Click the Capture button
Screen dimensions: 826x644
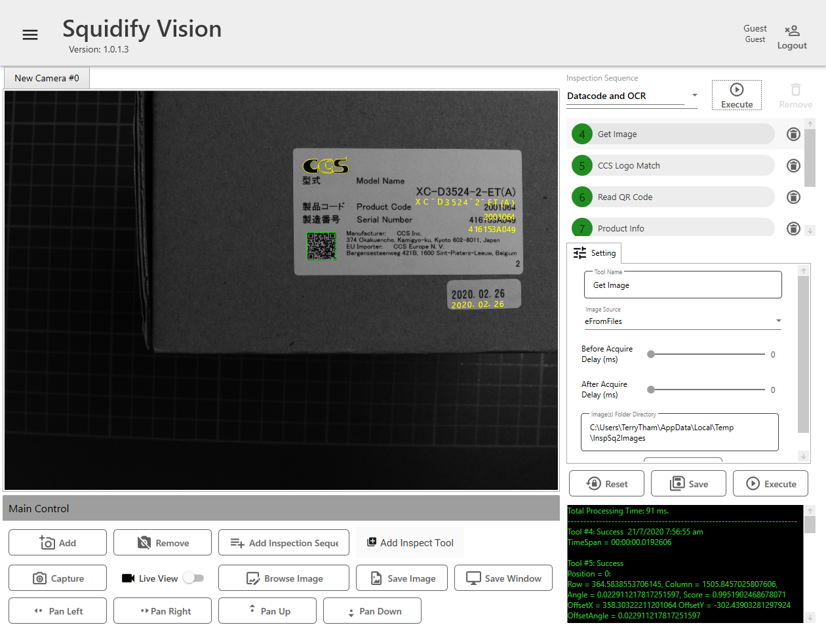58,578
